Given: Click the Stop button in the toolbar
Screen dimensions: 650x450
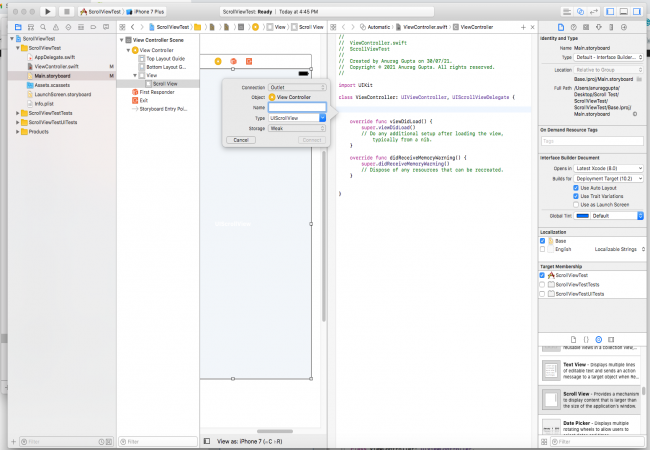Looking at the screenshot, I should click(x=65, y=11).
